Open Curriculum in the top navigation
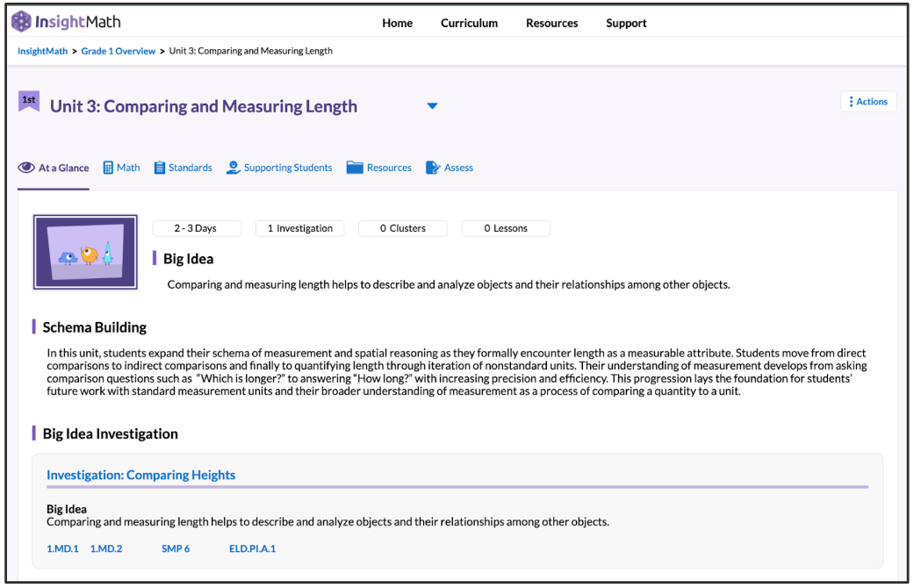The height and width of the screenshot is (588, 914). pyautogui.click(x=469, y=24)
